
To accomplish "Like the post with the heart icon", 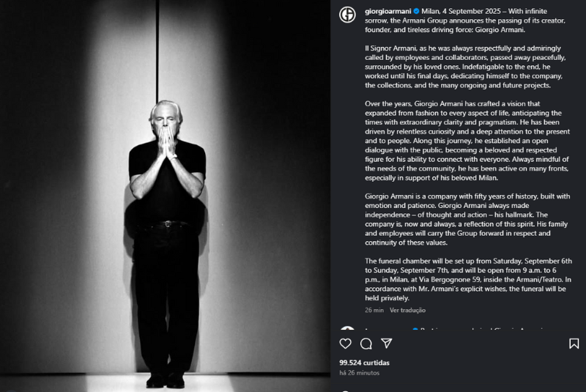I will 345,344.
